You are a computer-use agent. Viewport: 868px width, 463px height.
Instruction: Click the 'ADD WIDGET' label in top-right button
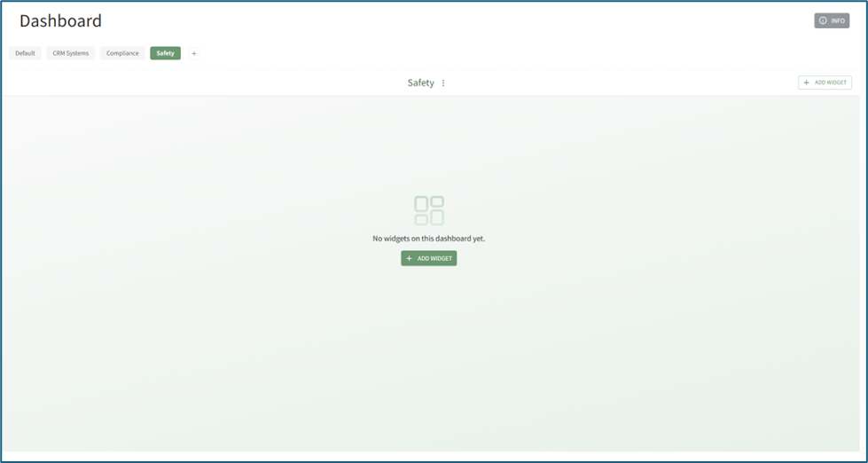click(x=831, y=82)
